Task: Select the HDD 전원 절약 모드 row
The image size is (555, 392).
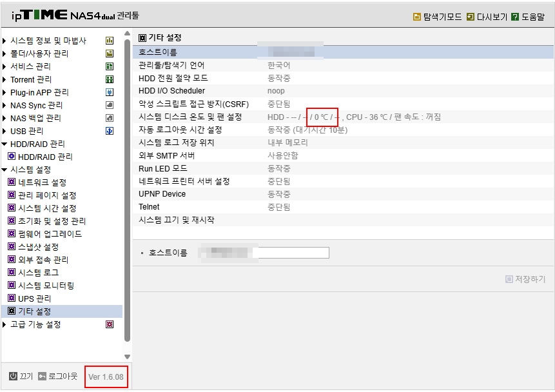Action: (x=343, y=78)
